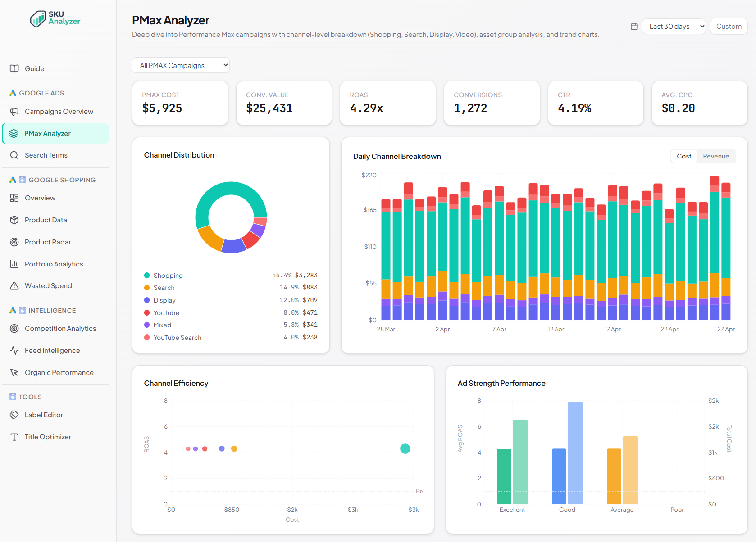Open the Last 30 days date range dropdown
756x542 pixels.
coord(674,26)
